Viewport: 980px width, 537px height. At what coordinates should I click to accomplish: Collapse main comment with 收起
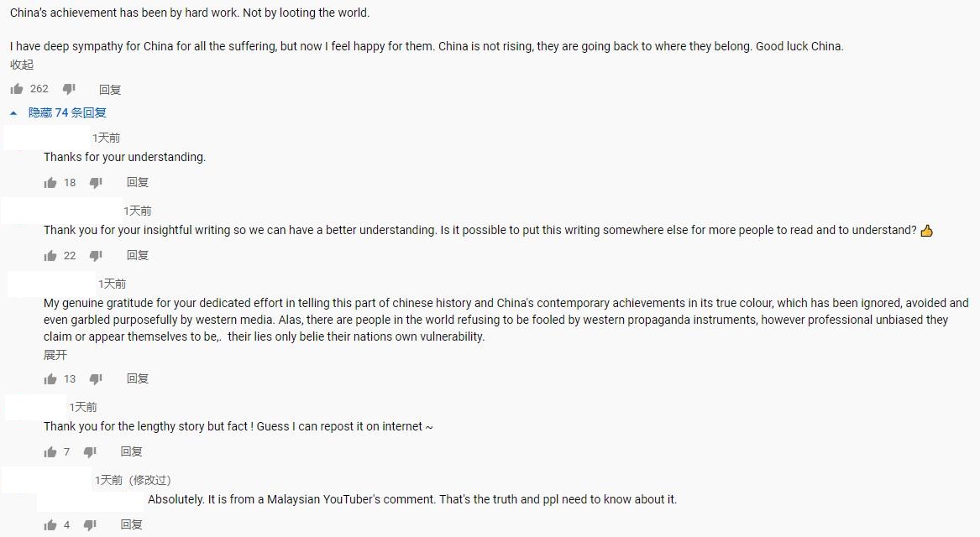(x=22, y=65)
